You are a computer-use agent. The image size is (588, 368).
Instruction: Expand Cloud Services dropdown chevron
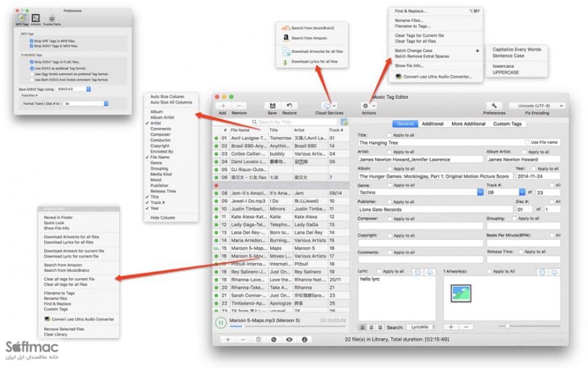pos(334,106)
